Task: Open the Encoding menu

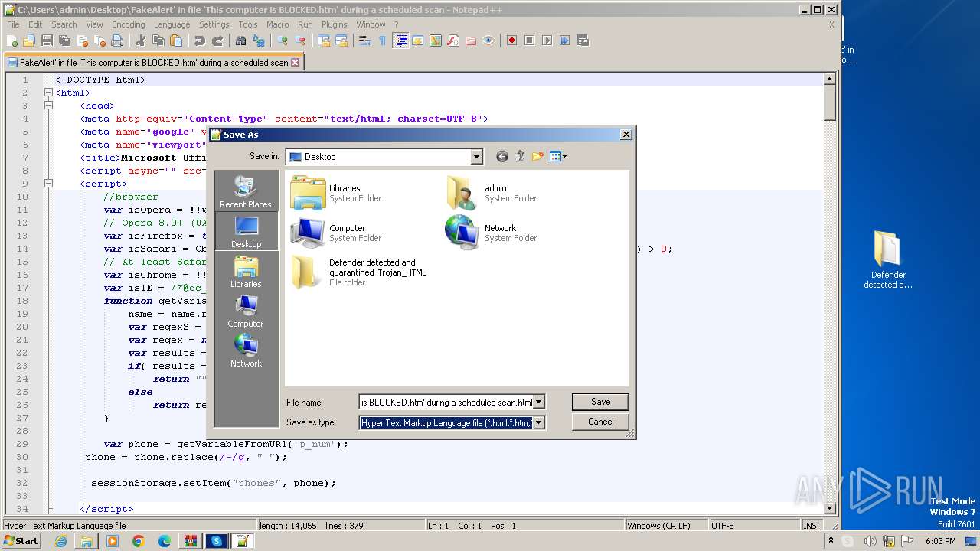Action: tap(128, 24)
